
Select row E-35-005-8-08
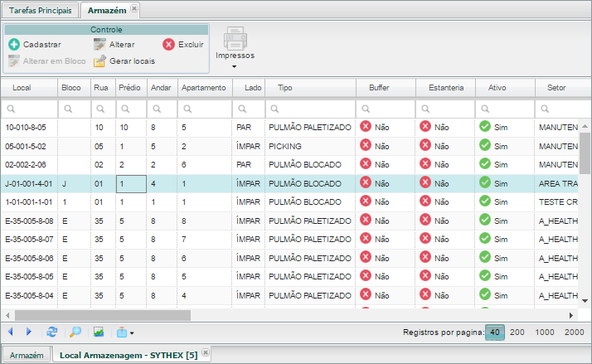(289, 221)
